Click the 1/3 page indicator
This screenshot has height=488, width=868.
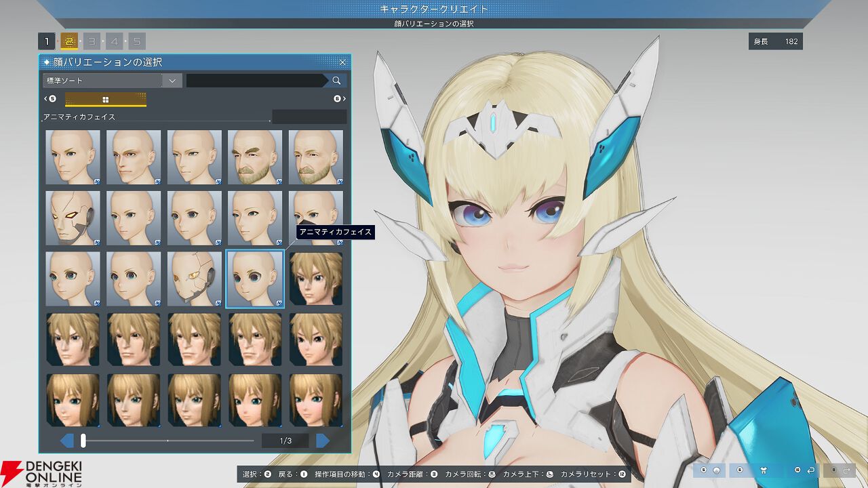[x=285, y=441]
